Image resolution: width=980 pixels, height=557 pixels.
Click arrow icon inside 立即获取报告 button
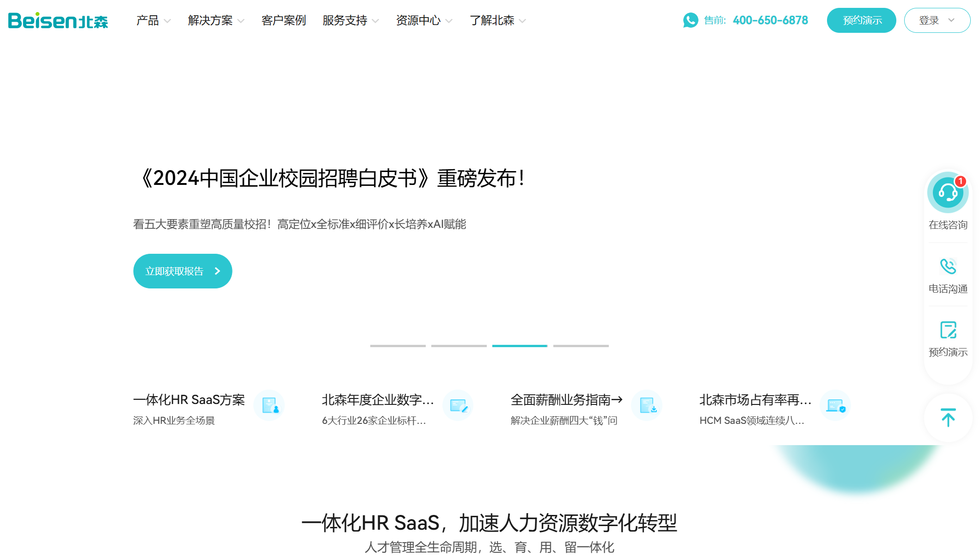(217, 271)
